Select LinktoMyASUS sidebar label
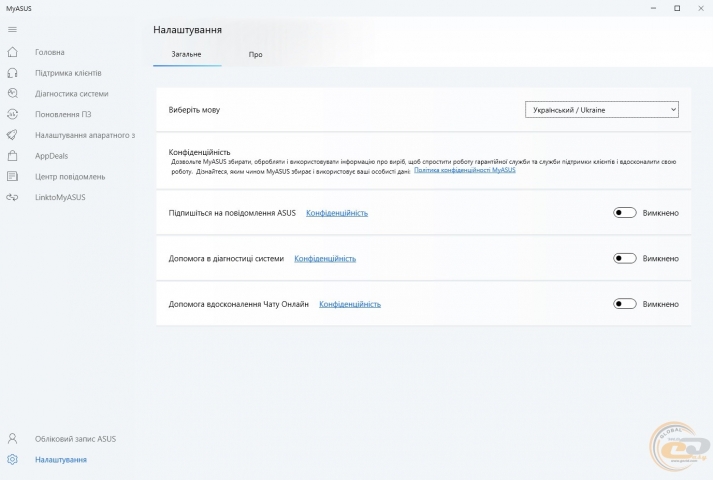Screen dimensions: 713x480 pos(60,197)
